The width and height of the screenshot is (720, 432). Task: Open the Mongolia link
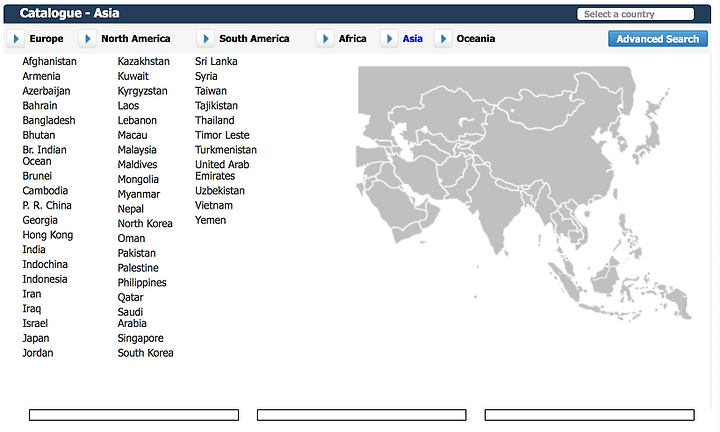138,180
